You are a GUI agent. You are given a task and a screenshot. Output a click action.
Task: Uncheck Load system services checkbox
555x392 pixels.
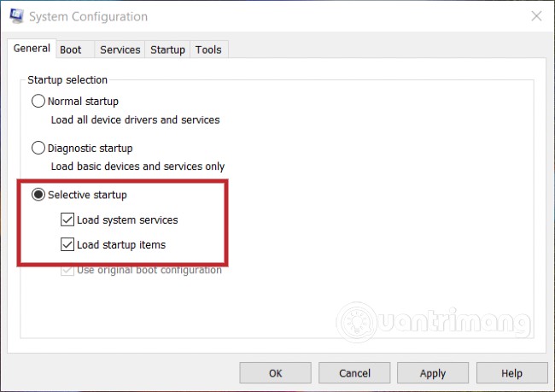(68, 220)
